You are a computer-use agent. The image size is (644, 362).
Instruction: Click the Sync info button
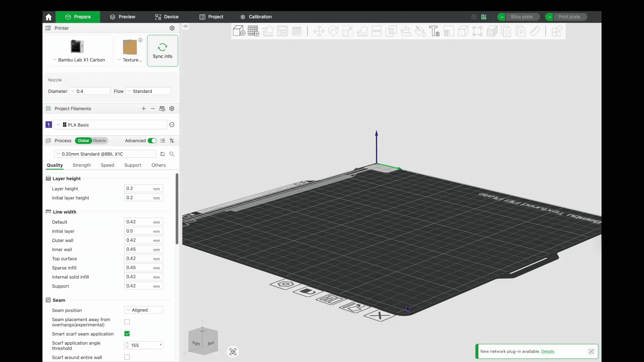click(162, 51)
